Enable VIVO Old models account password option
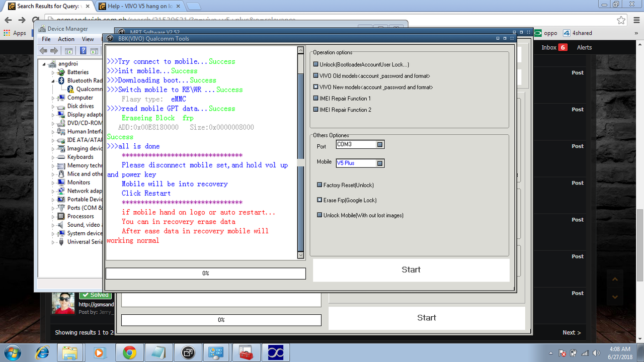The height and width of the screenshot is (362, 644). [316, 76]
